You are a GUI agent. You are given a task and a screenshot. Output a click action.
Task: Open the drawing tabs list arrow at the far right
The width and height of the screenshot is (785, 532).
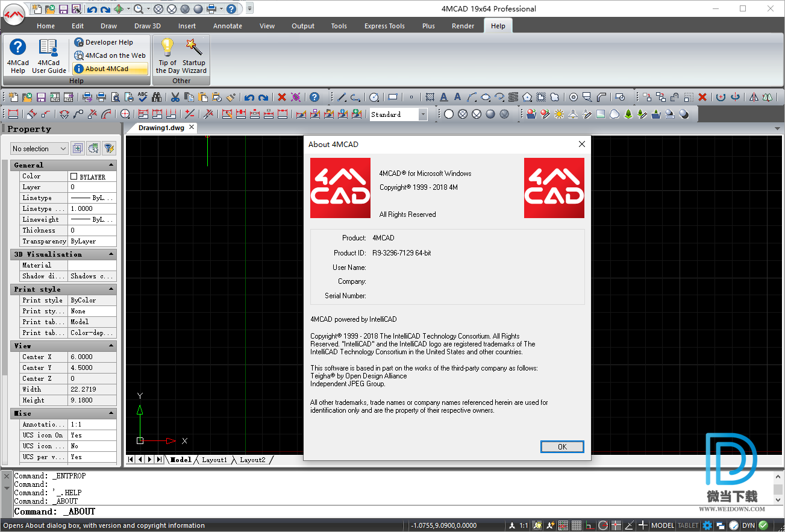pos(778,128)
